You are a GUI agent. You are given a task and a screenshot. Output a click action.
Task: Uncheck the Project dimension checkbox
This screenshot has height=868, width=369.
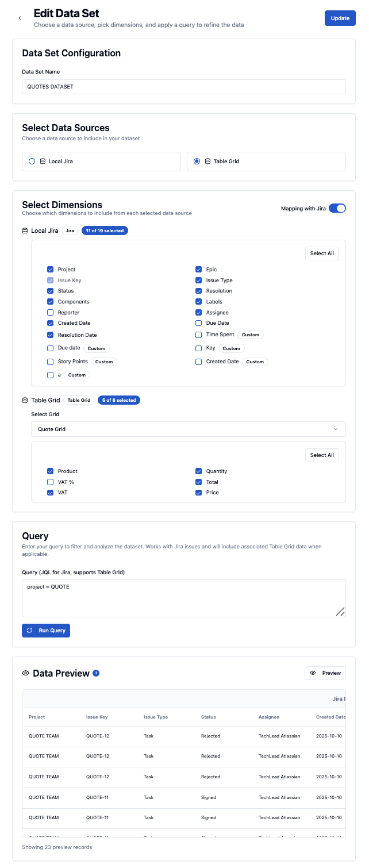click(x=51, y=270)
